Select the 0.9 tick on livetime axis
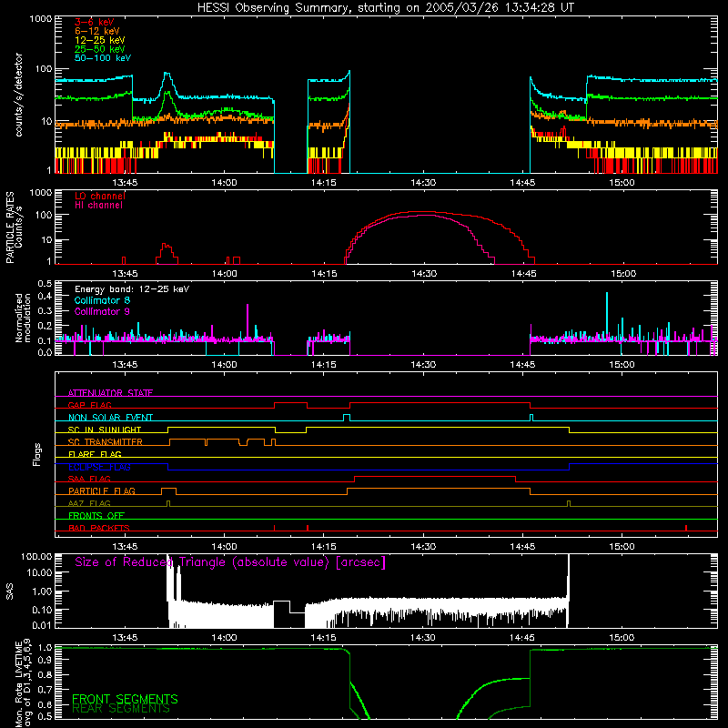Image resolution: width=728 pixels, height=728 pixels. (x=45, y=659)
